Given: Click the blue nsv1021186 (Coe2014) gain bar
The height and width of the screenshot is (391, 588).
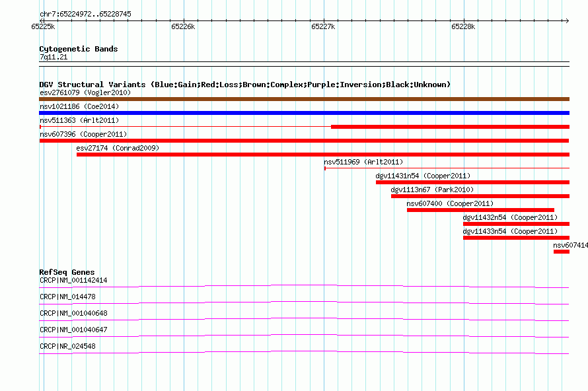Looking at the screenshot, I should click(304, 113).
